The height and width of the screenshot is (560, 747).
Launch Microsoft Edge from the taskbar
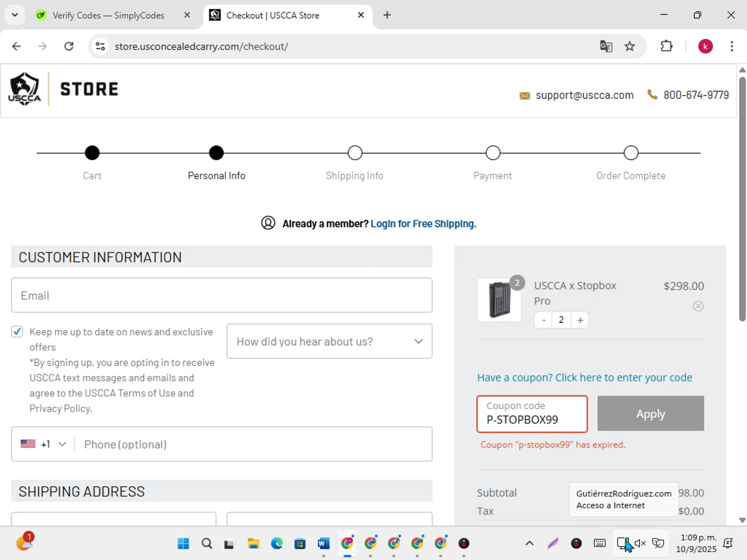click(277, 543)
